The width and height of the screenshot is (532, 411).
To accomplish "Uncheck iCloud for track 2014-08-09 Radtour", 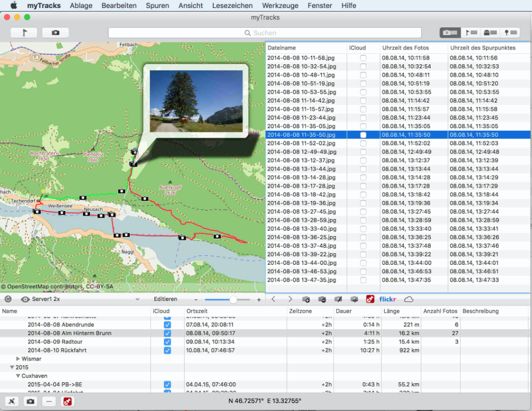I will coord(167,342).
